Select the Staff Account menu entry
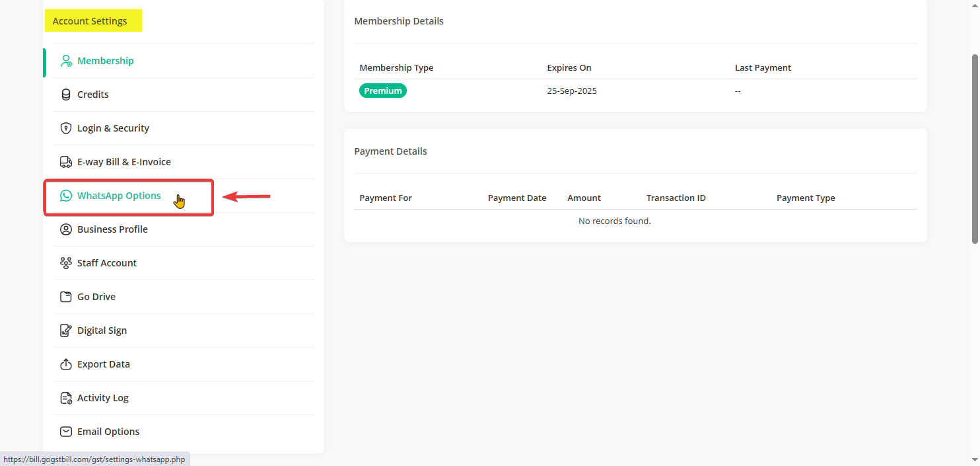Viewport: 980px width, 466px height. pyautogui.click(x=107, y=263)
